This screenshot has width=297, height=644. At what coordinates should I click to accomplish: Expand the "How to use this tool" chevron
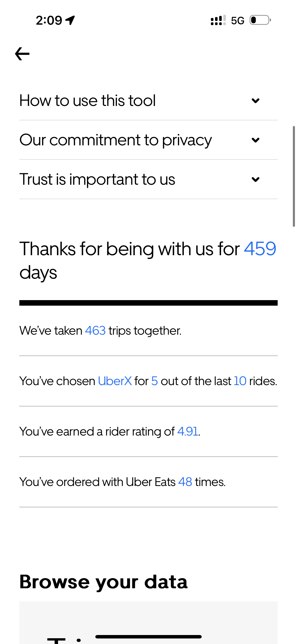coord(255,101)
